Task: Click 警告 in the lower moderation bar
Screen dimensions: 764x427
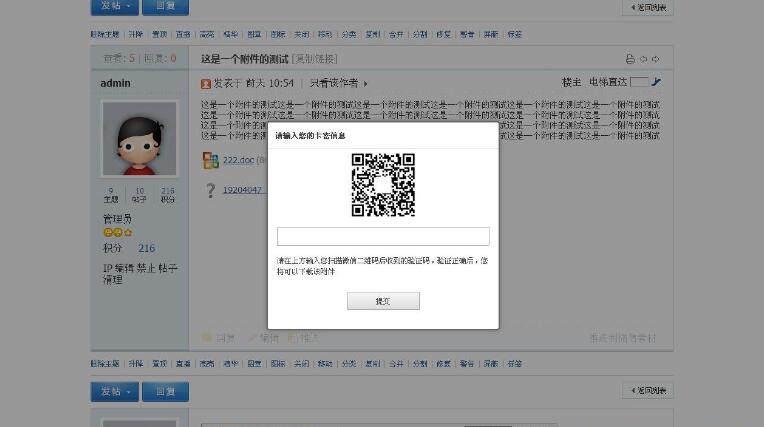Action: [x=467, y=364]
